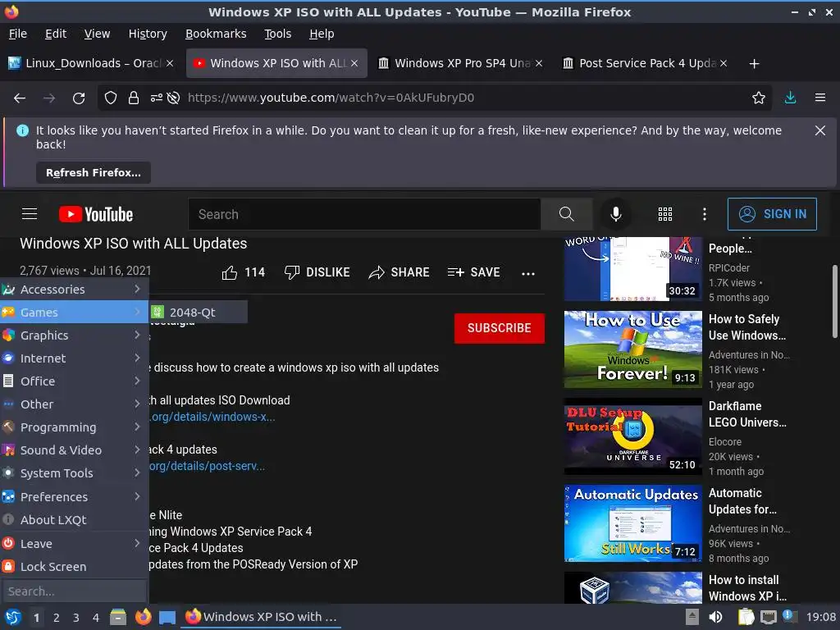Click the SHARE arrow button

click(x=399, y=272)
